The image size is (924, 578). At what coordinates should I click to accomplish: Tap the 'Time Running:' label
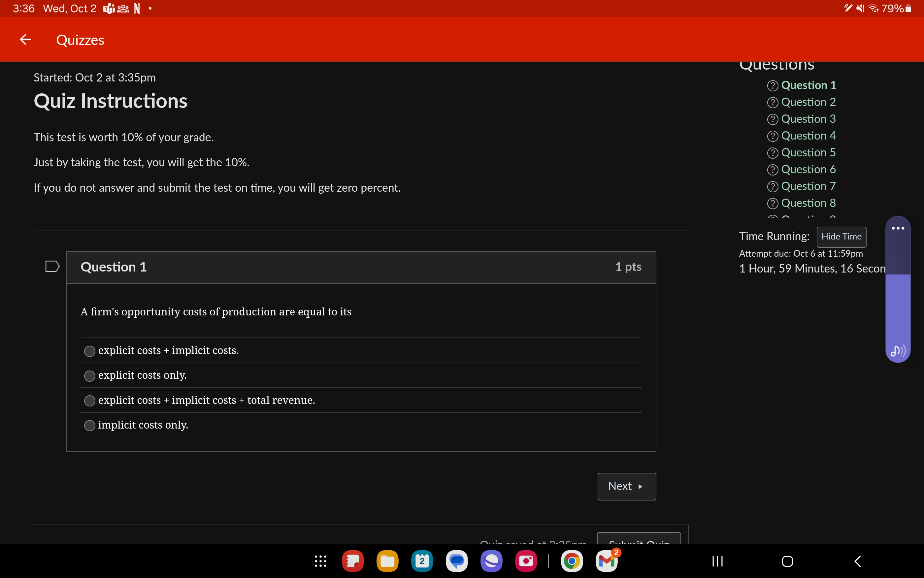774,236
